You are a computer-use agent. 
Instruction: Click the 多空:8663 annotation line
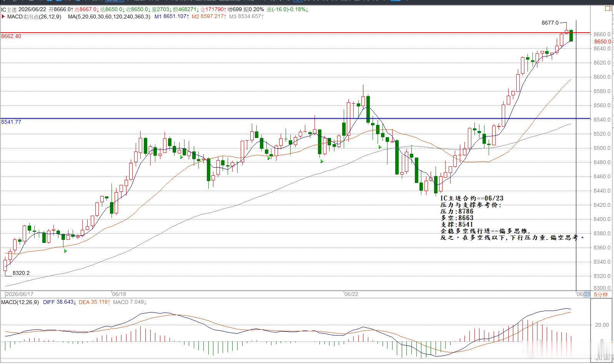click(457, 218)
